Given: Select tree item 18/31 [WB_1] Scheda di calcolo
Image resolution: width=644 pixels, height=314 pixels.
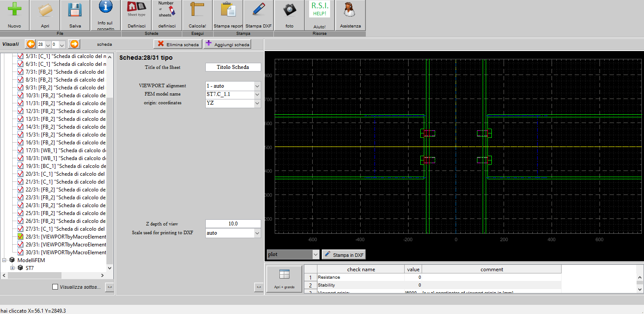Looking at the screenshot, I should tap(66, 158).
